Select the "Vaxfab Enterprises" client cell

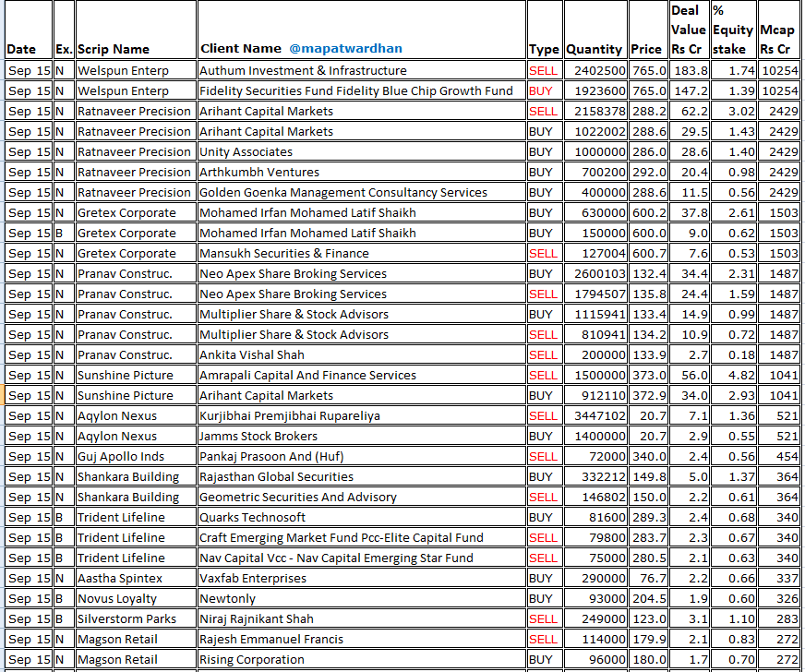[x=362, y=579]
